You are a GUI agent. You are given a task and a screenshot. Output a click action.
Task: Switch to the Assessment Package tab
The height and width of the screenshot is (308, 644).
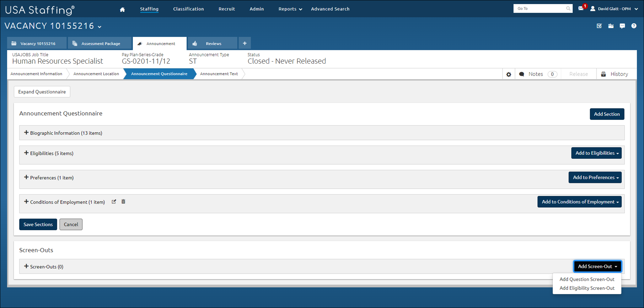[x=100, y=43]
